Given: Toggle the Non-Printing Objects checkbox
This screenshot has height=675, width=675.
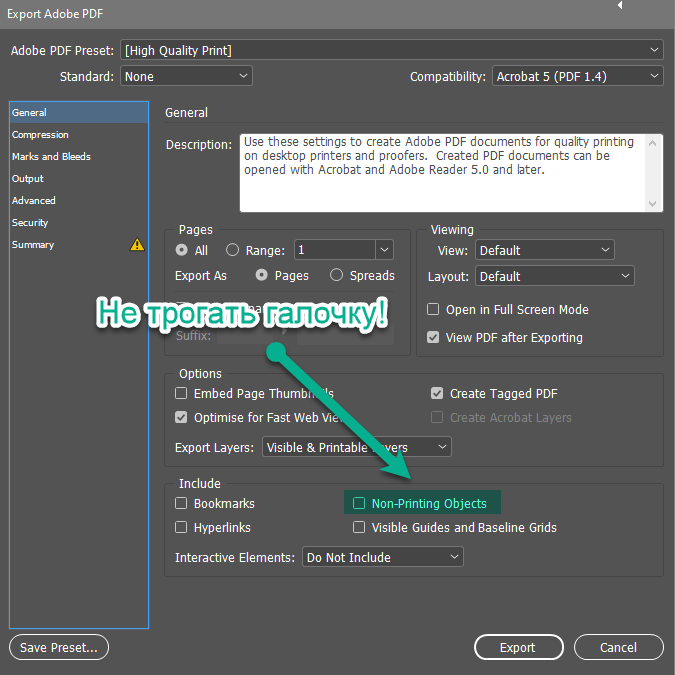Looking at the screenshot, I should 359,503.
